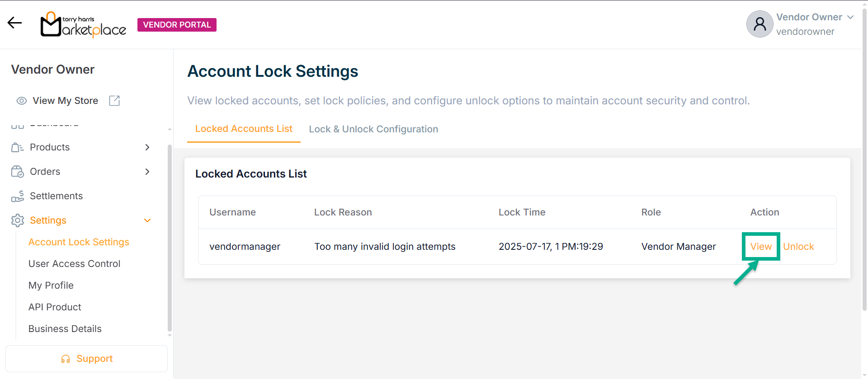This screenshot has width=868, height=379.
Task: Switch to Lock & Unlock Configuration tab
Action: tap(373, 129)
